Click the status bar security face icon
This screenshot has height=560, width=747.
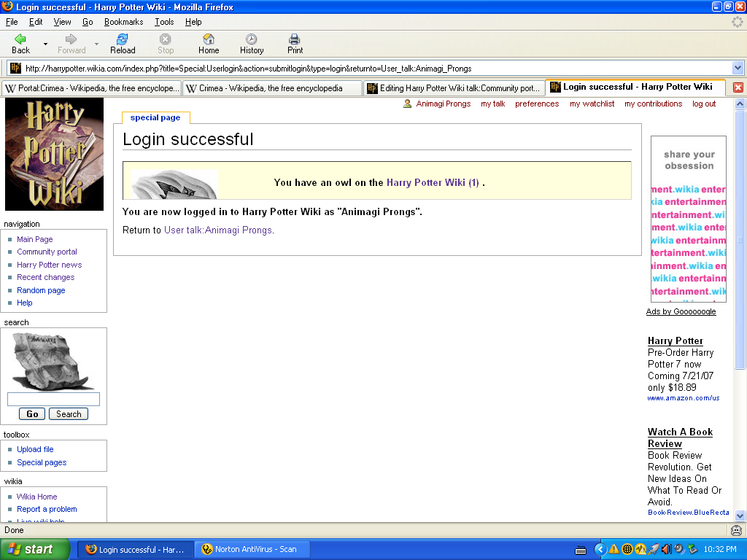coord(736,530)
